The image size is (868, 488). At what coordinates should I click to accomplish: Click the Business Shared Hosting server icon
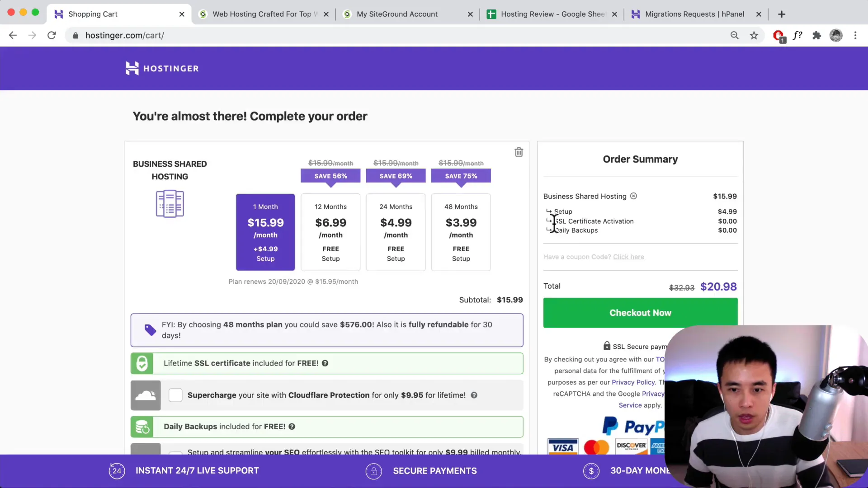click(x=170, y=204)
